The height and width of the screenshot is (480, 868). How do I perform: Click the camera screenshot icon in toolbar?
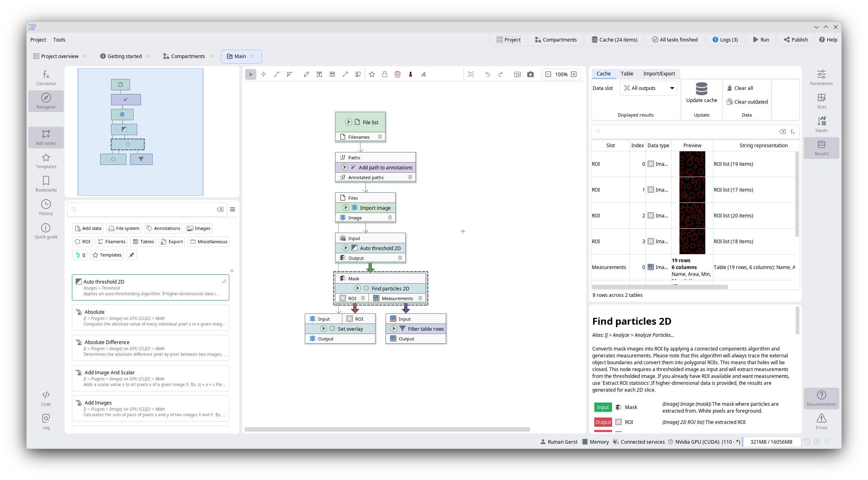tap(530, 74)
